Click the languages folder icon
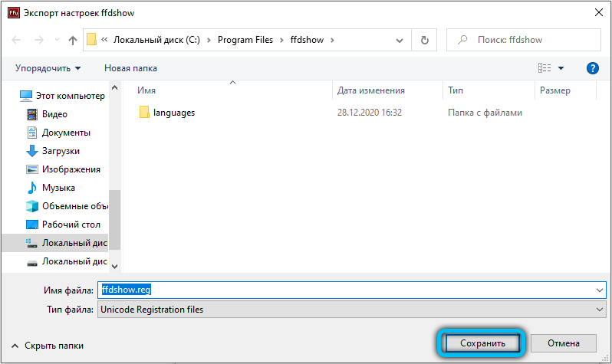Image resolution: width=612 pixels, height=364 pixels. [x=144, y=113]
